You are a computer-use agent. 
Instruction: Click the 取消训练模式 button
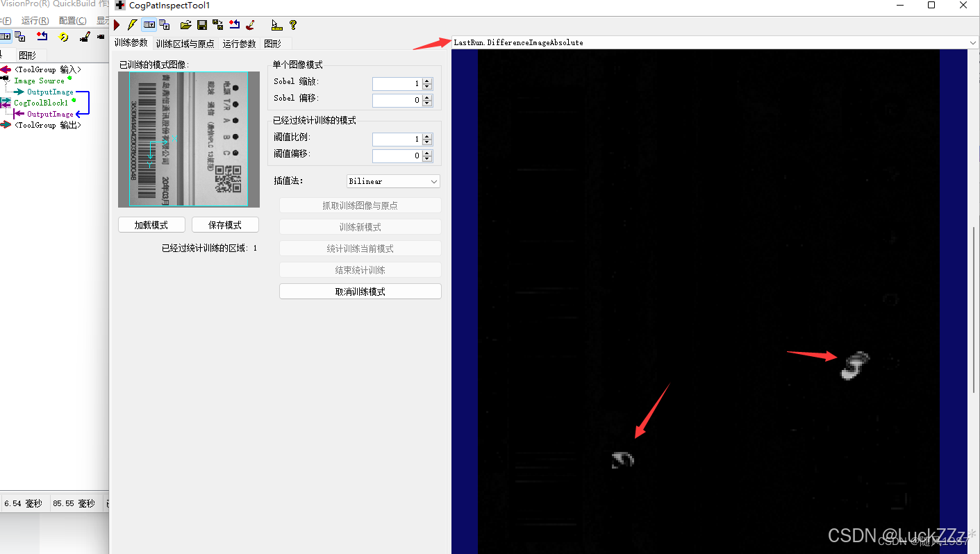pos(360,292)
